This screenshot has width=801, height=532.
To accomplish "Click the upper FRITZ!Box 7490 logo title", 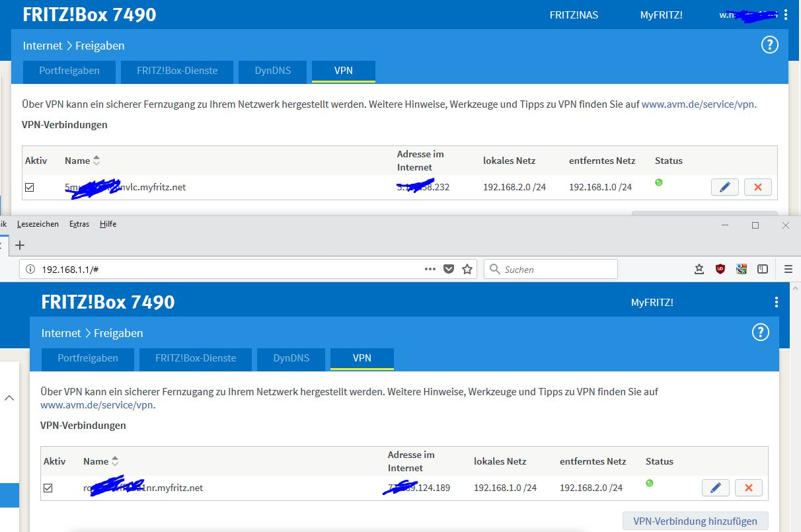I will pyautogui.click(x=89, y=15).
